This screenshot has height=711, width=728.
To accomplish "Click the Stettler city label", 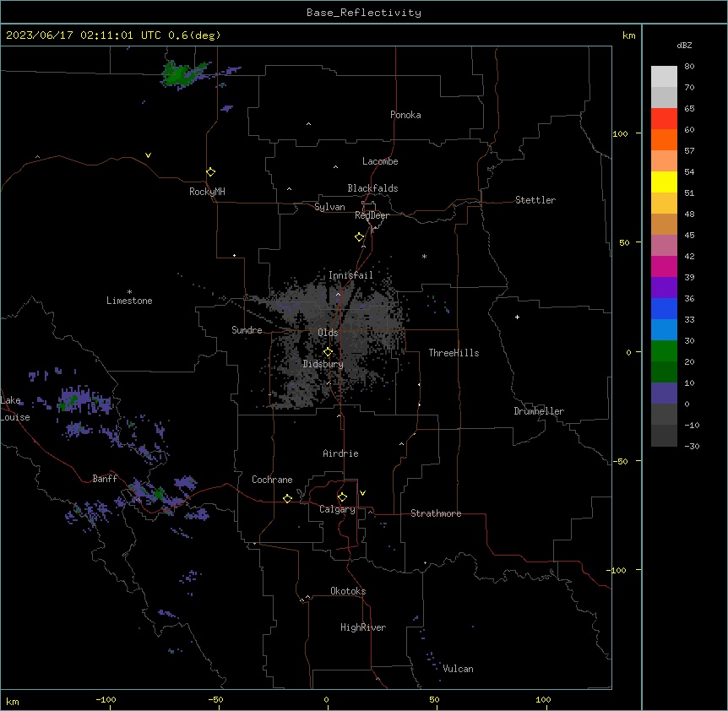I will [535, 200].
